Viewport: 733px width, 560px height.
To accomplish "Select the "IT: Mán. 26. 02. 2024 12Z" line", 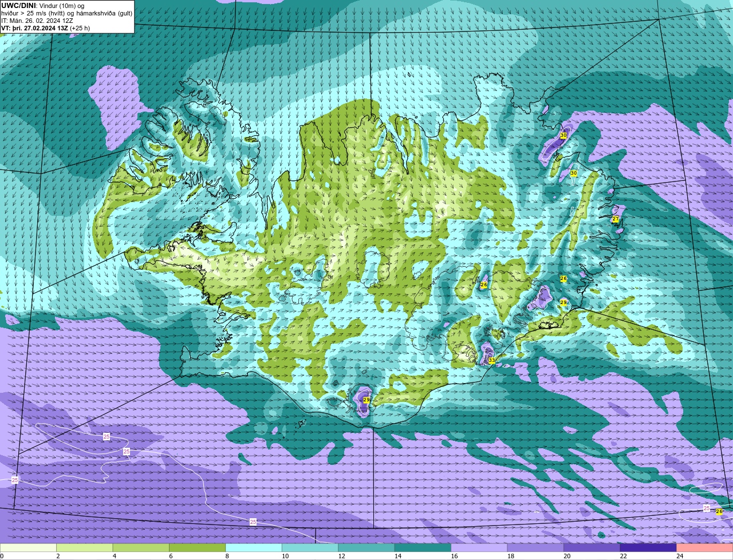I will click(x=38, y=21).
